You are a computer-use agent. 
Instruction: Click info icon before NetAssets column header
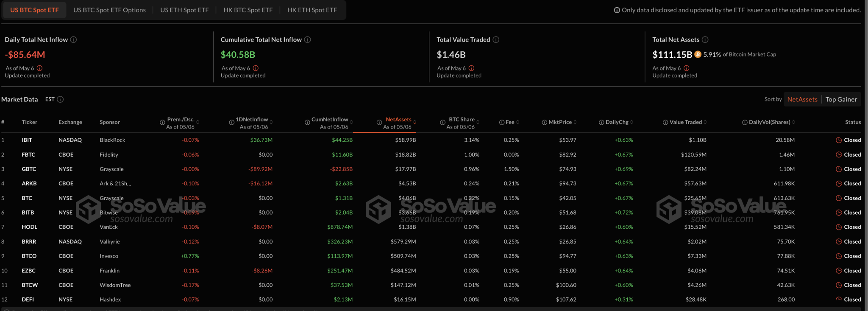pyautogui.click(x=379, y=122)
